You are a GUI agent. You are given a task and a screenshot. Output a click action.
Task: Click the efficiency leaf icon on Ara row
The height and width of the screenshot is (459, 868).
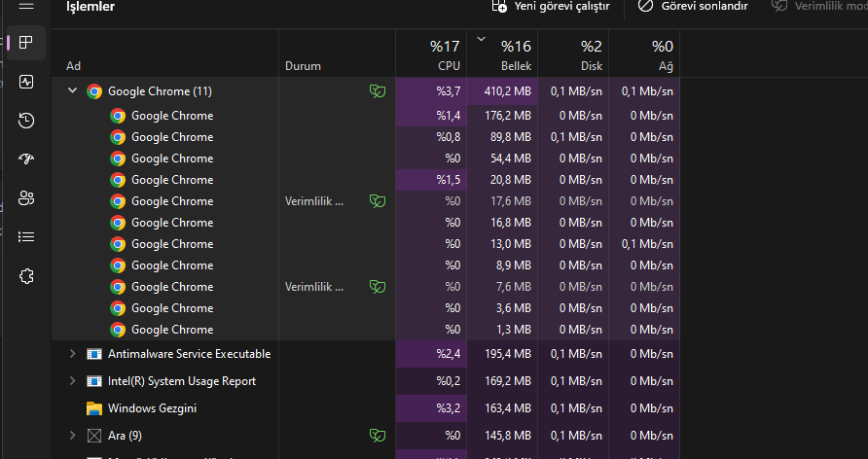[x=377, y=436]
